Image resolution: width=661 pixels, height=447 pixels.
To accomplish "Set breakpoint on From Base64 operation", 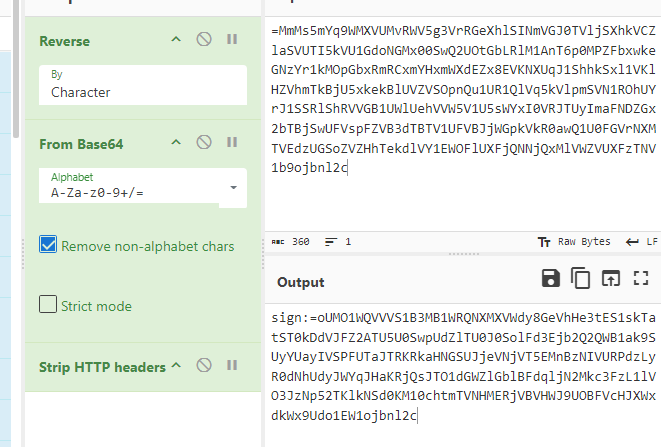I will pos(232,144).
